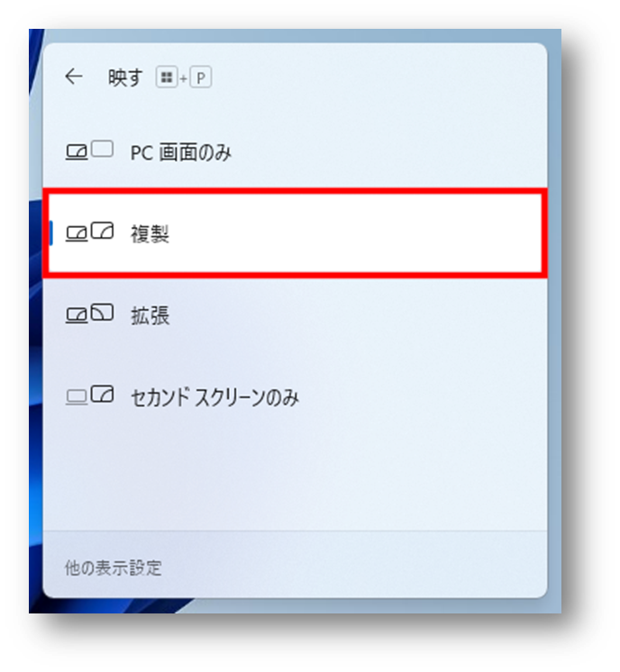The width and height of the screenshot is (620, 672).
Task: Select PC 画面のみ projection mode
Action: click(x=295, y=151)
